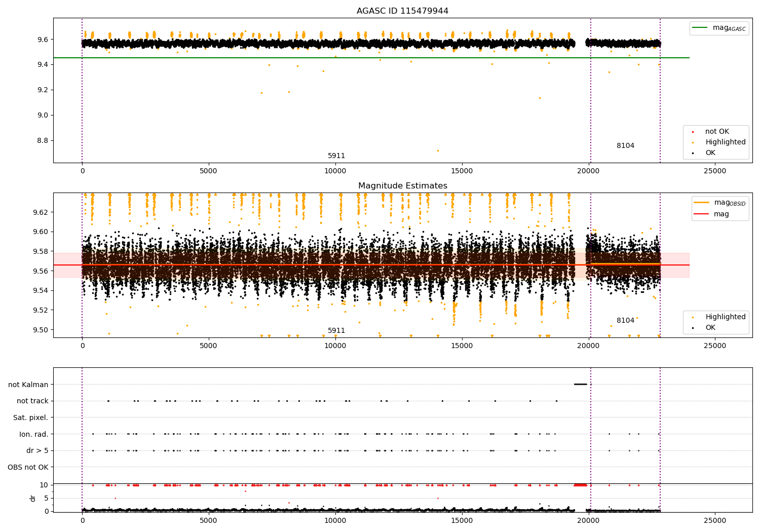Click OBSID label 5911 in top plot
Image resolution: width=760 pixels, height=532 pixels.
tap(336, 156)
